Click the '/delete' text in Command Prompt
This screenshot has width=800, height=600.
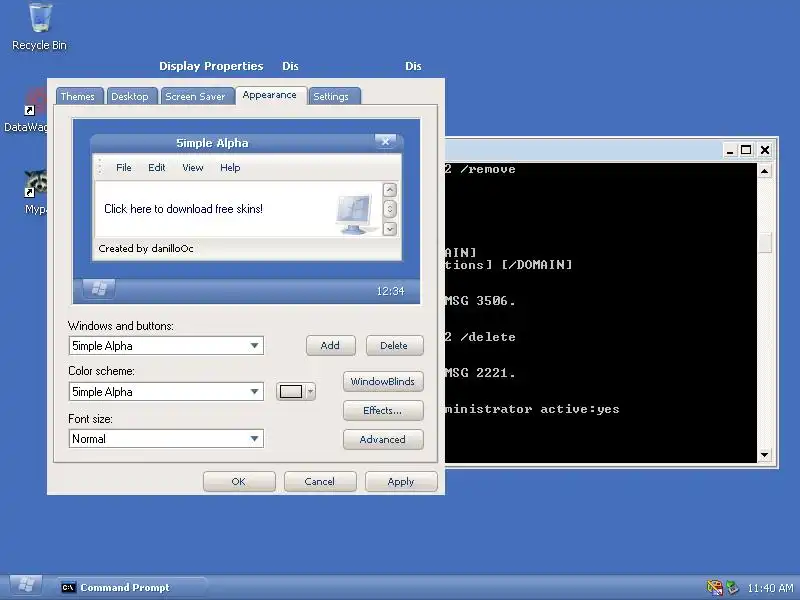point(488,337)
